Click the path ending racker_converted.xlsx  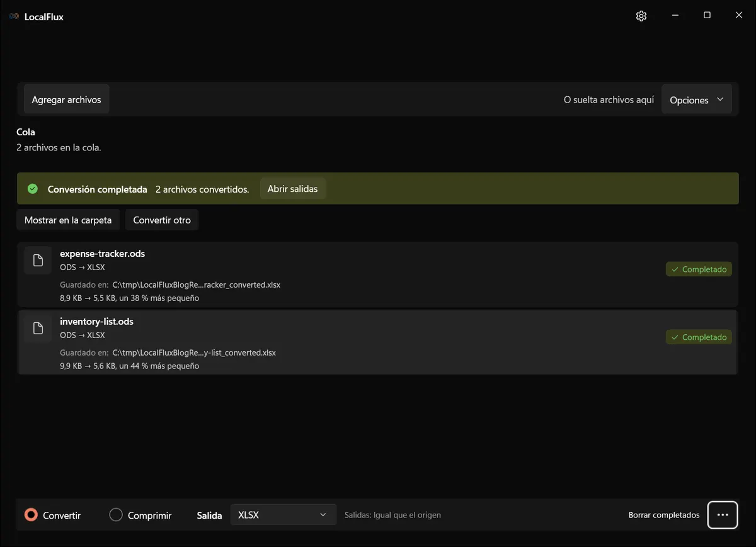tap(197, 285)
